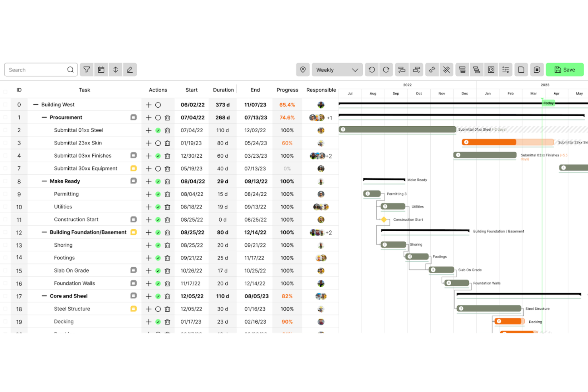The image size is (588, 392).
Task: Click the Progress column header
Action: click(x=287, y=90)
